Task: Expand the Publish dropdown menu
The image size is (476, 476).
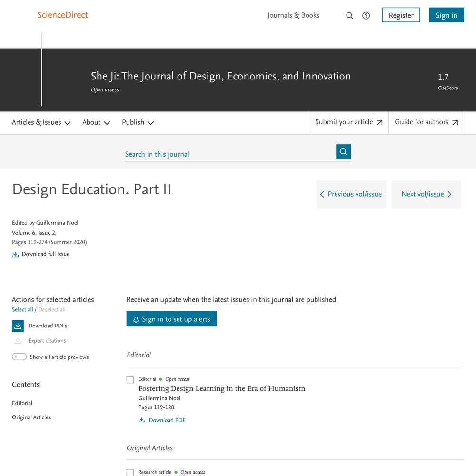Action: pos(138,122)
